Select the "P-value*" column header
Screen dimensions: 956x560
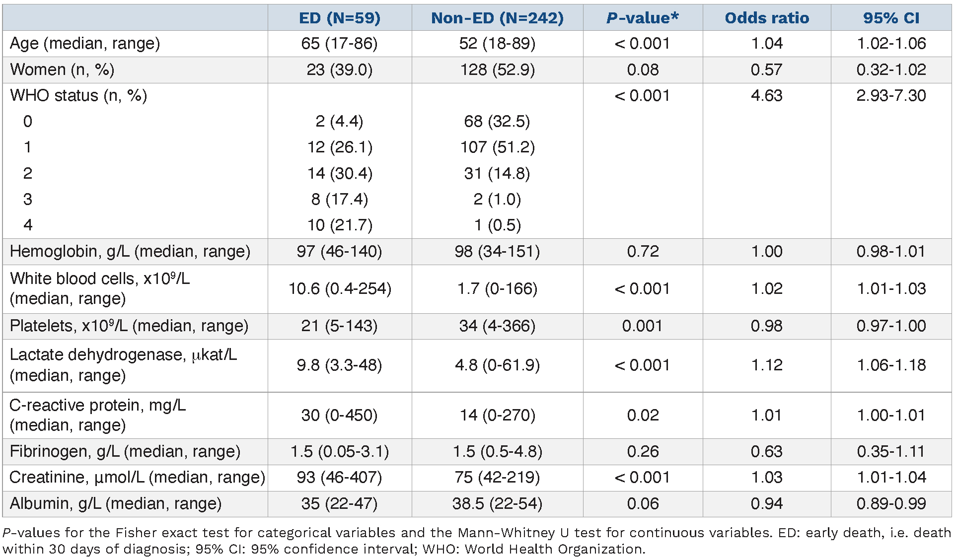(643, 18)
